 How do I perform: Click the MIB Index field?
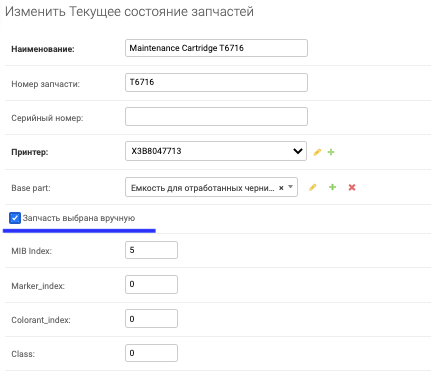coord(151,250)
